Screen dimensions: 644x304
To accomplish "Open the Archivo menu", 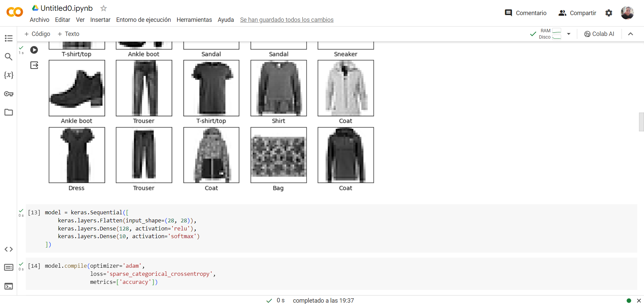I will [x=40, y=20].
